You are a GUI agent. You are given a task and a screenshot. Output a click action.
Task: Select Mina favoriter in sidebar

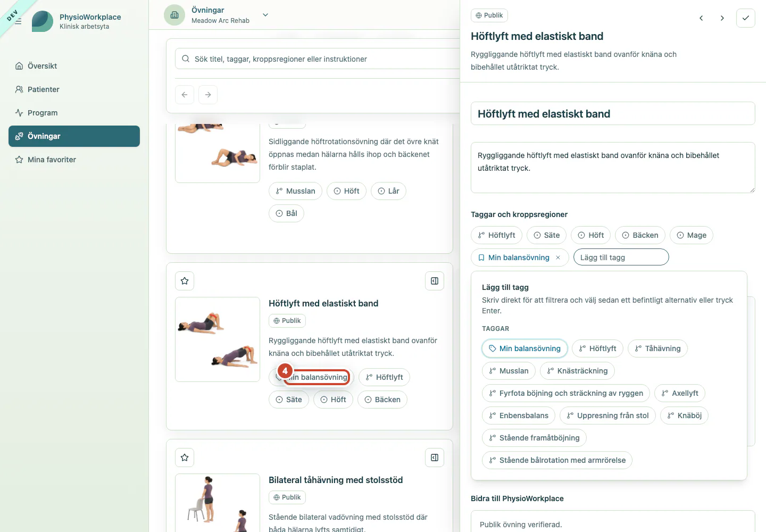(x=74, y=160)
